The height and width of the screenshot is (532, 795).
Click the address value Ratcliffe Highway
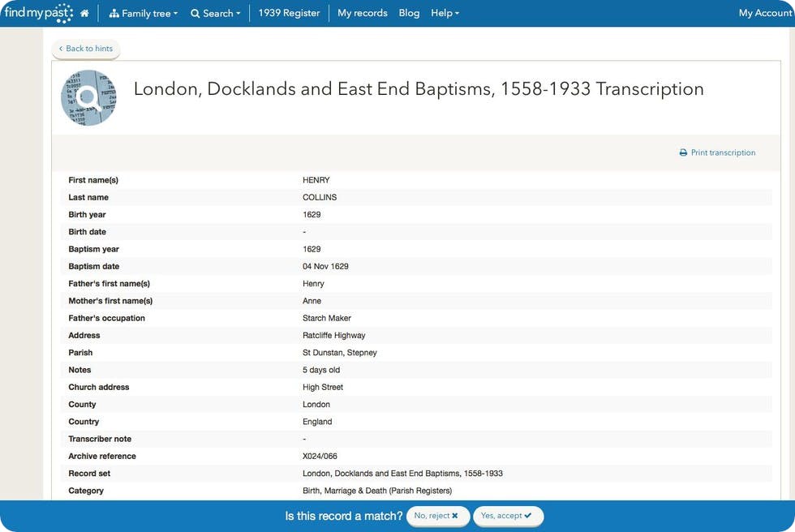tap(334, 336)
